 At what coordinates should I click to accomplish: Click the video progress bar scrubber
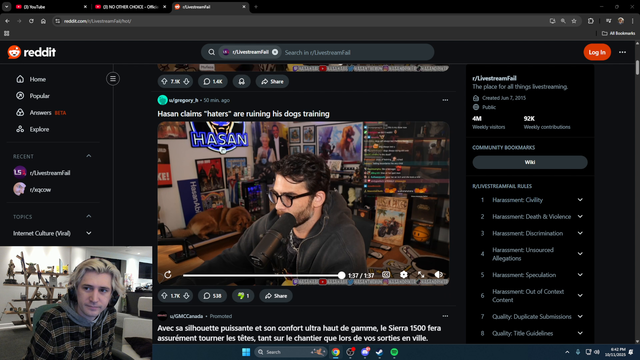[342, 276]
